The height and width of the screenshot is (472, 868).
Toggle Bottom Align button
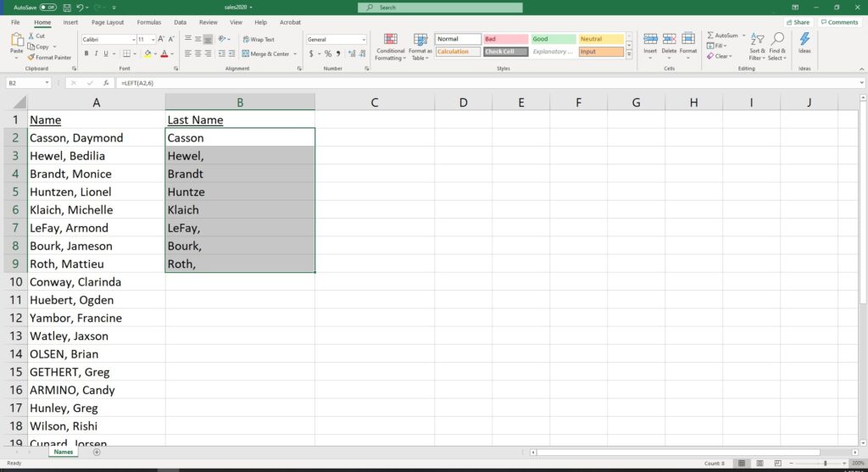click(208, 39)
